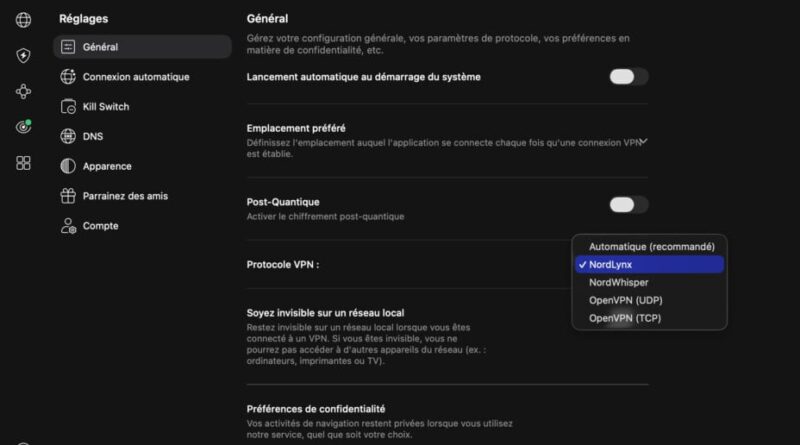Image resolution: width=800 pixels, height=445 pixels.
Task: Click the gift icon for Parrainez des amis
Action: [x=68, y=196]
